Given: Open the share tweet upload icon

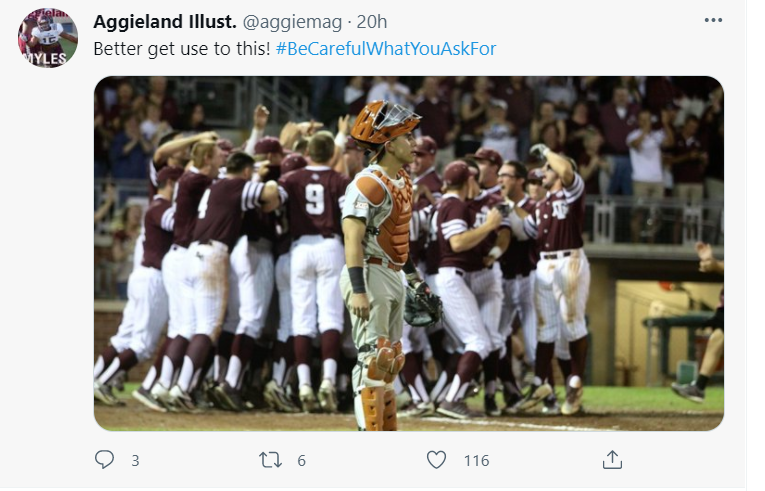Looking at the screenshot, I should pyautogui.click(x=612, y=460).
